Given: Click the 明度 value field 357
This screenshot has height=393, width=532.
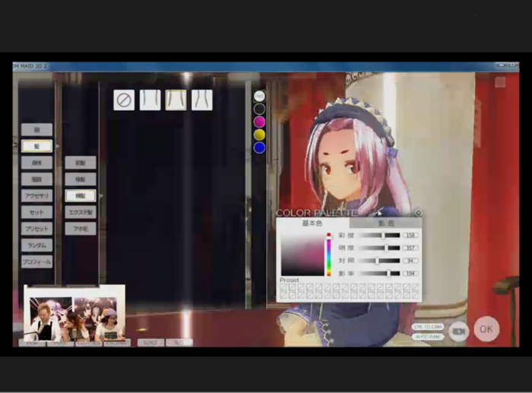Looking at the screenshot, I should click(410, 248).
